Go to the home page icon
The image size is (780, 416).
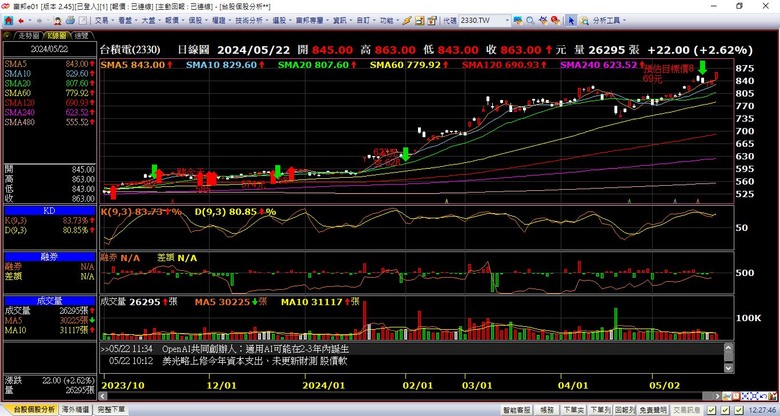(x=8, y=20)
